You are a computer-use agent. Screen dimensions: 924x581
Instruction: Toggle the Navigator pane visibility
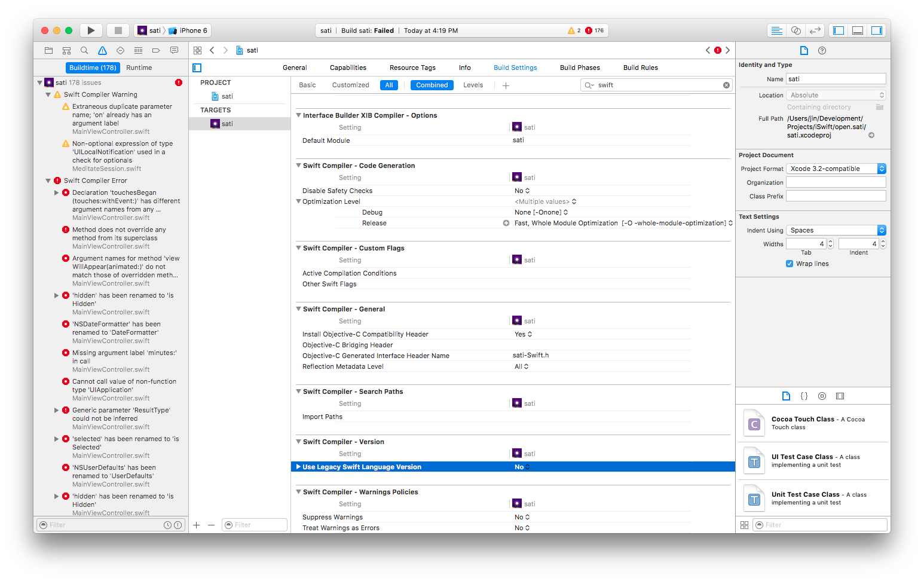pos(839,30)
